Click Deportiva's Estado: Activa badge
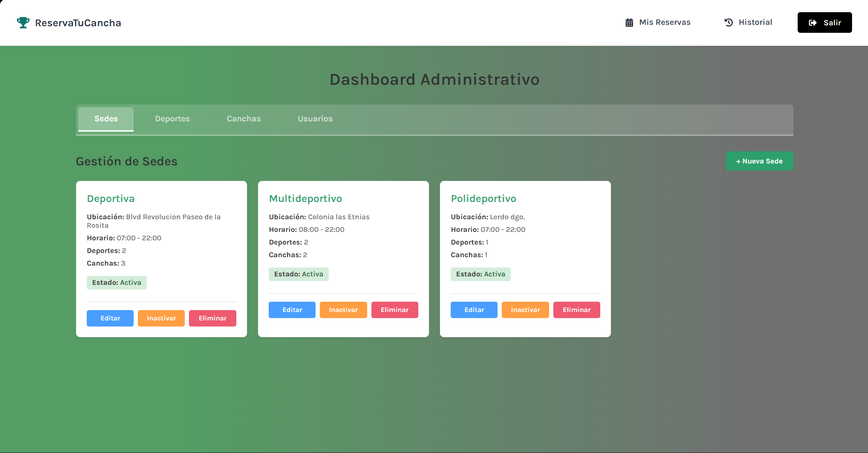Viewport: 868px width, 453px height. click(117, 282)
